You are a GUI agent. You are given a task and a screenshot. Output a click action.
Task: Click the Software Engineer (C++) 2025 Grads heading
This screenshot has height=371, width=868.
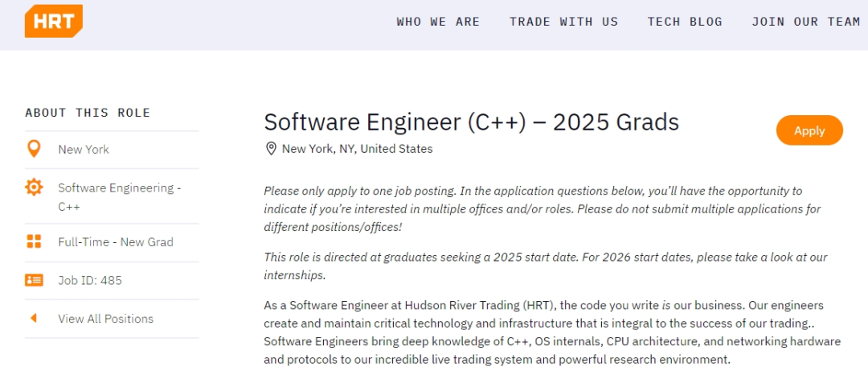(x=471, y=122)
